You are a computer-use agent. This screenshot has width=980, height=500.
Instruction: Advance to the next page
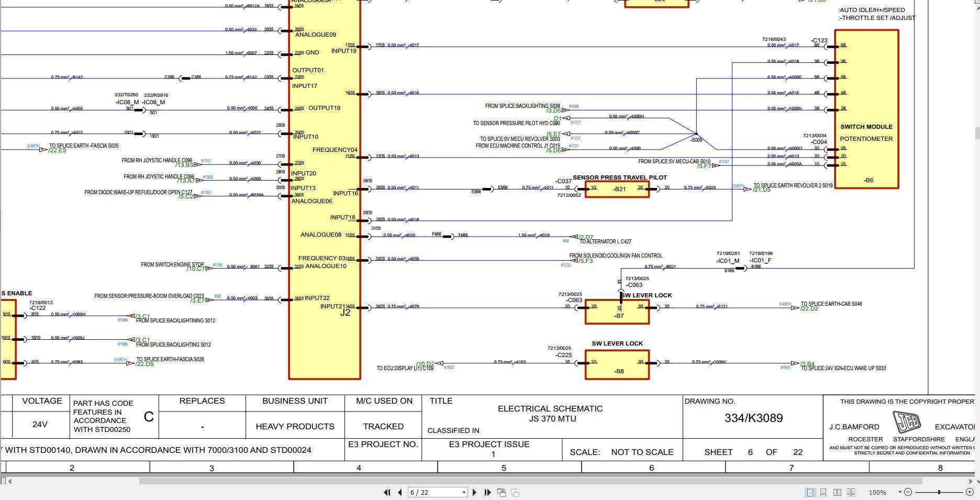point(474,492)
